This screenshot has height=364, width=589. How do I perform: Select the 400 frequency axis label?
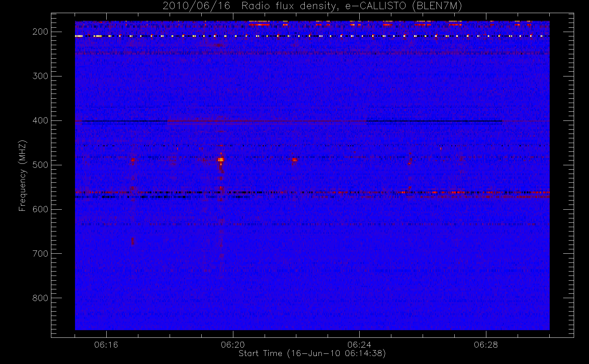coord(40,121)
